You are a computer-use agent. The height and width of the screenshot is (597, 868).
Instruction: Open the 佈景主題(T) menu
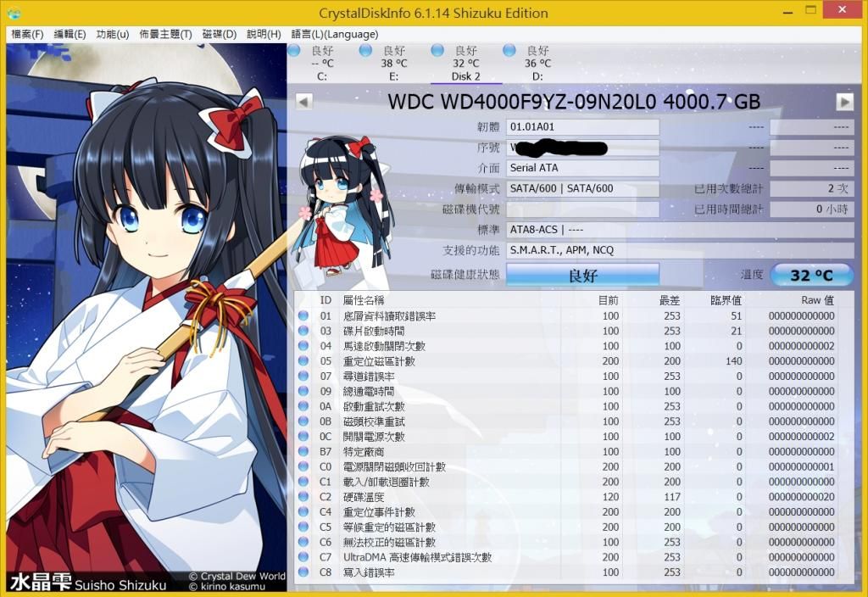pos(165,34)
